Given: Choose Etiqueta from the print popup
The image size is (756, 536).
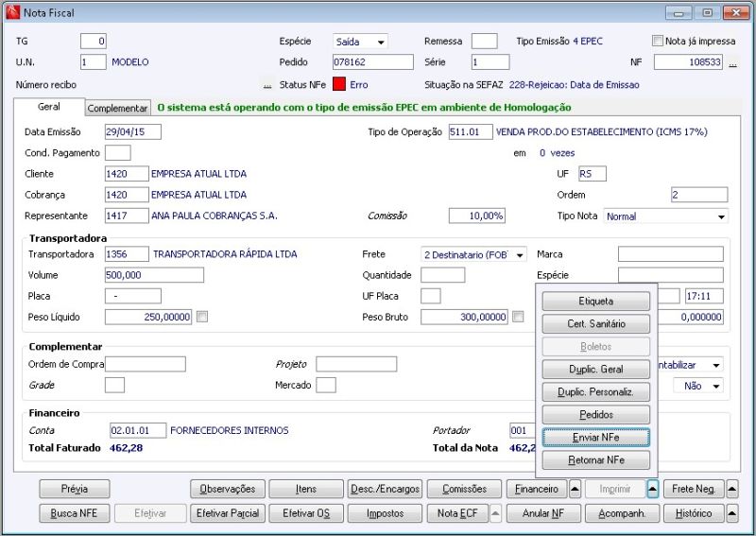Looking at the screenshot, I should point(596,301).
